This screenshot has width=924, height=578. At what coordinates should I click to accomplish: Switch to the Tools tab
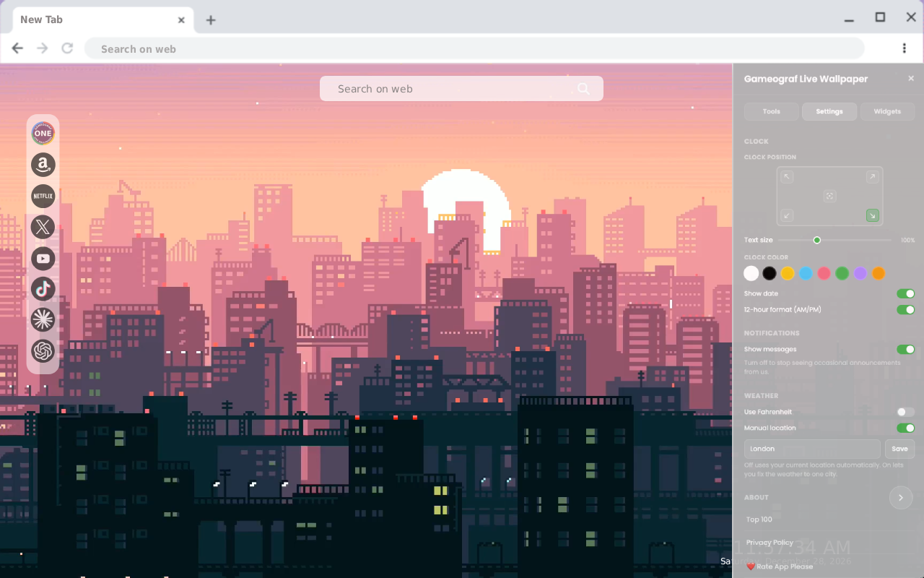(x=772, y=111)
